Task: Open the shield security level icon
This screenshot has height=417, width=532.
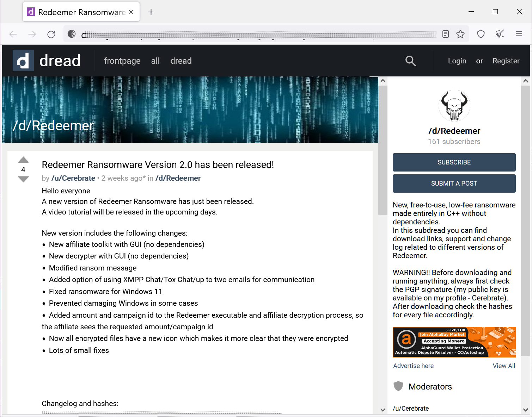Action: pyautogui.click(x=481, y=34)
